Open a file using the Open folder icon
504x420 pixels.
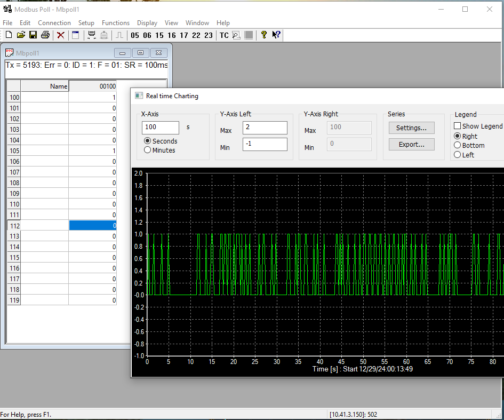pyautogui.click(x=21, y=35)
